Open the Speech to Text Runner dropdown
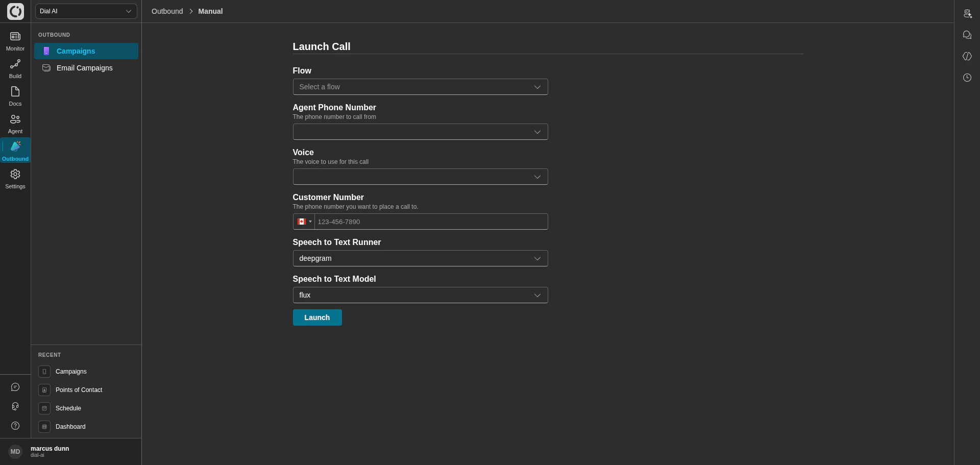Image resolution: width=980 pixels, height=465 pixels. click(420, 258)
